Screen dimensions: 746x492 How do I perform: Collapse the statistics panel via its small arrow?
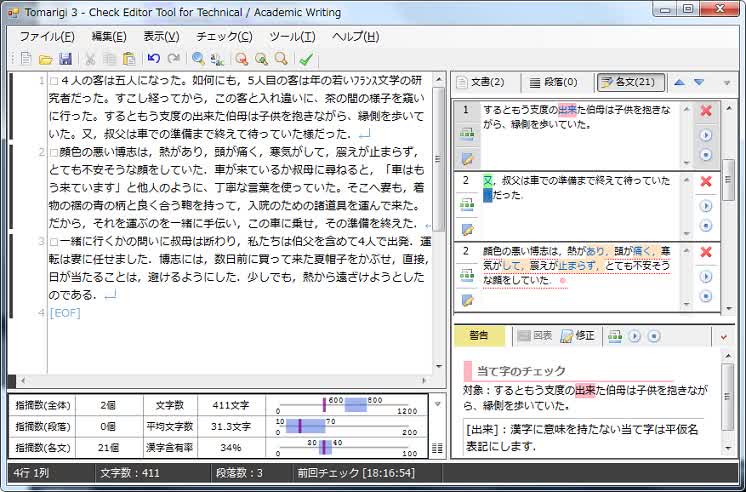[437, 404]
